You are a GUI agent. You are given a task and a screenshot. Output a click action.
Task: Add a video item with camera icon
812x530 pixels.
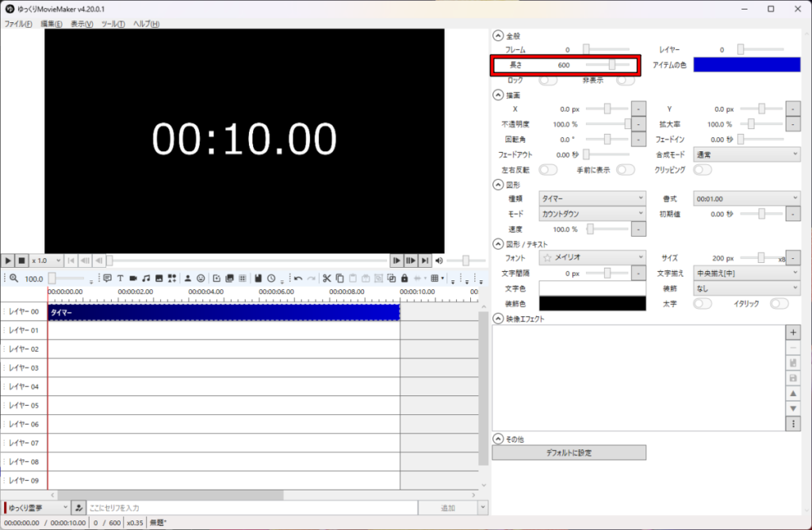click(133, 278)
